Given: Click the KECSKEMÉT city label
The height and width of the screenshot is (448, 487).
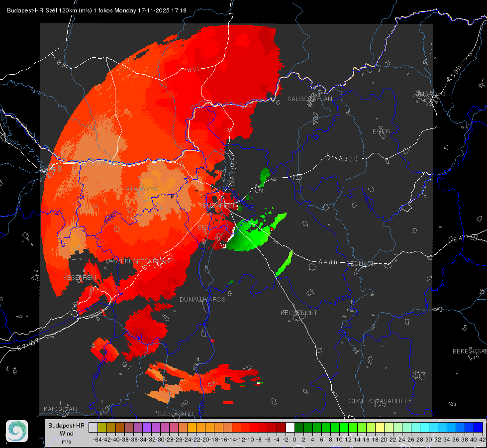Looking at the screenshot, I should coord(299,313).
